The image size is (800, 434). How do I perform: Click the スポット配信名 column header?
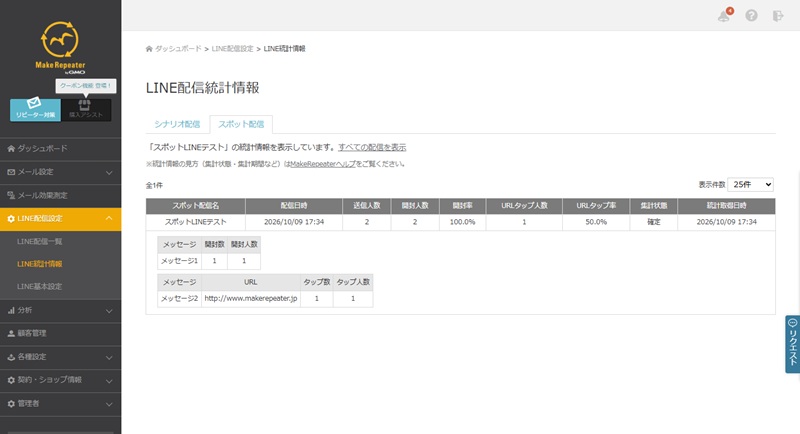(195, 206)
